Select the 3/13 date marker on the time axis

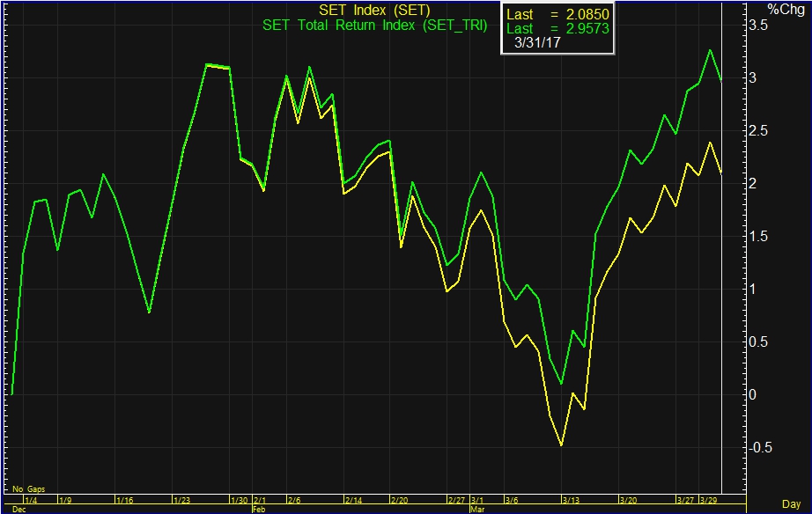tap(570, 499)
